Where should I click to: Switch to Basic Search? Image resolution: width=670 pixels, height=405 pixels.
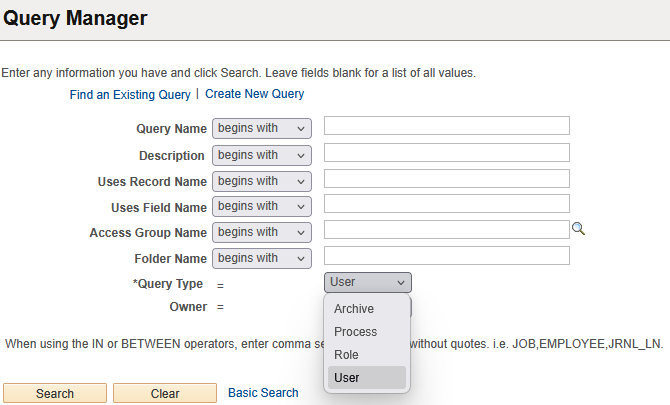pos(263,393)
